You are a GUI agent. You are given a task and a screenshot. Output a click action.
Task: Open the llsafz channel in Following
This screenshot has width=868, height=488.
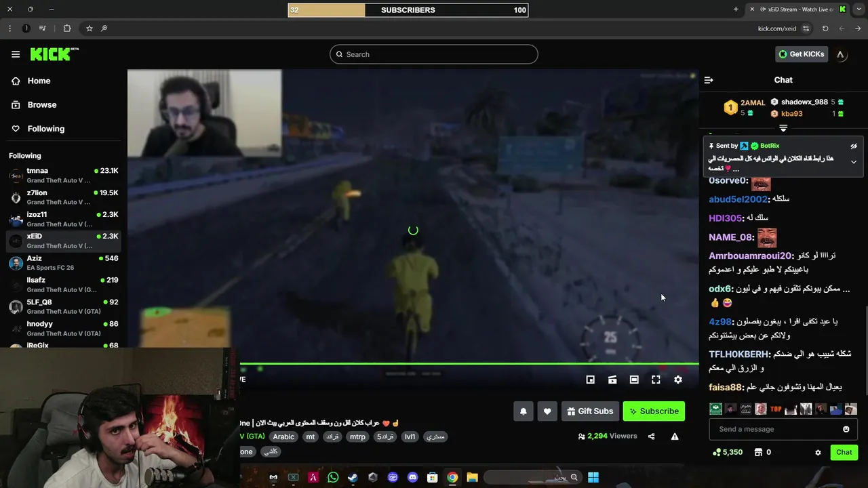pyautogui.click(x=64, y=285)
